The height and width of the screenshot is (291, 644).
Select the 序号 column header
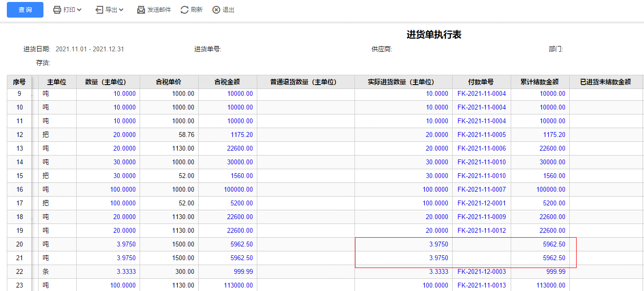pyautogui.click(x=20, y=82)
